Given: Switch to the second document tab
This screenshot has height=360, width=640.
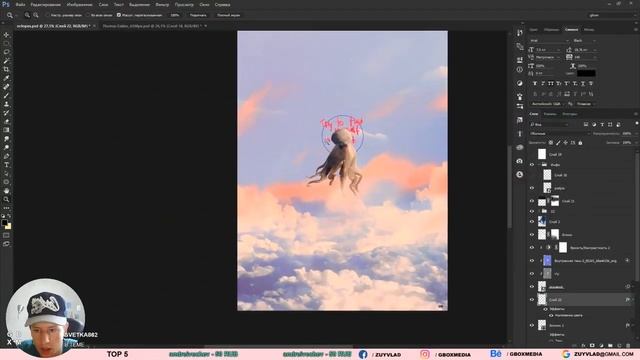Looking at the screenshot, I should click(x=151, y=26).
